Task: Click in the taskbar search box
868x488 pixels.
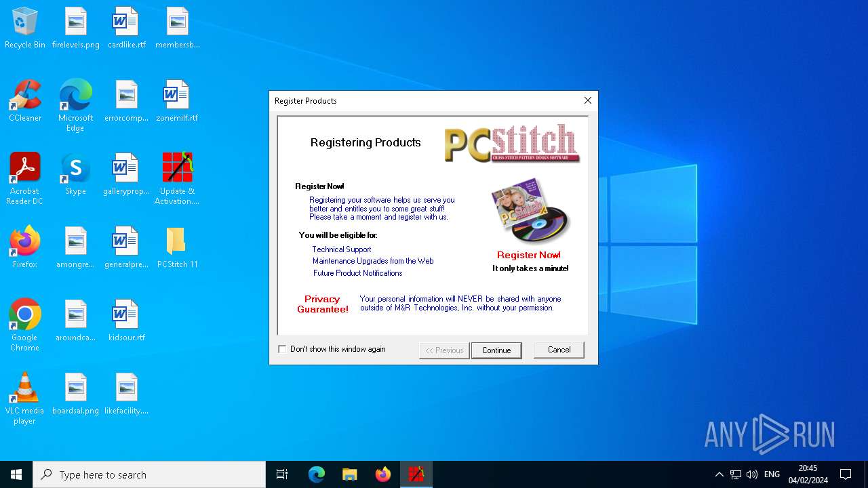Action: [149, 474]
